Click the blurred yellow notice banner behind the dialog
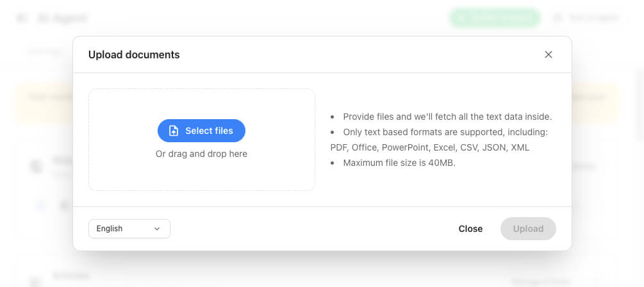644x287 pixels. (x=44, y=102)
